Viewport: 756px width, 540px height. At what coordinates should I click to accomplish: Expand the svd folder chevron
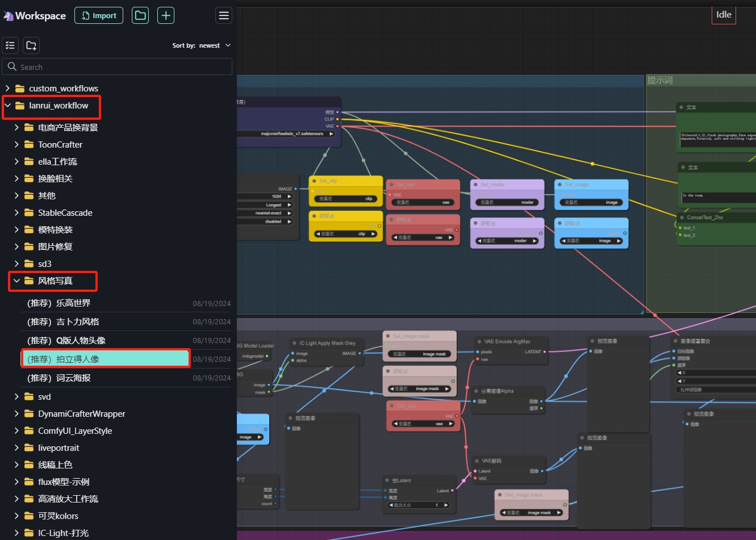16,397
